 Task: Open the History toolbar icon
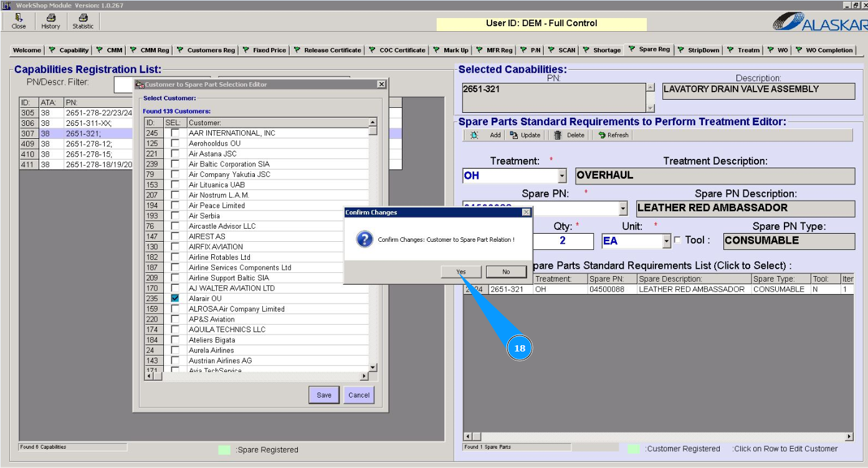[50, 22]
